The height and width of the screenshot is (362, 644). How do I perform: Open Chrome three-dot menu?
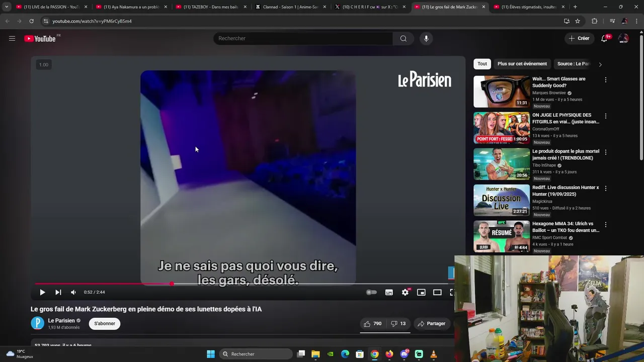(636, 21)
